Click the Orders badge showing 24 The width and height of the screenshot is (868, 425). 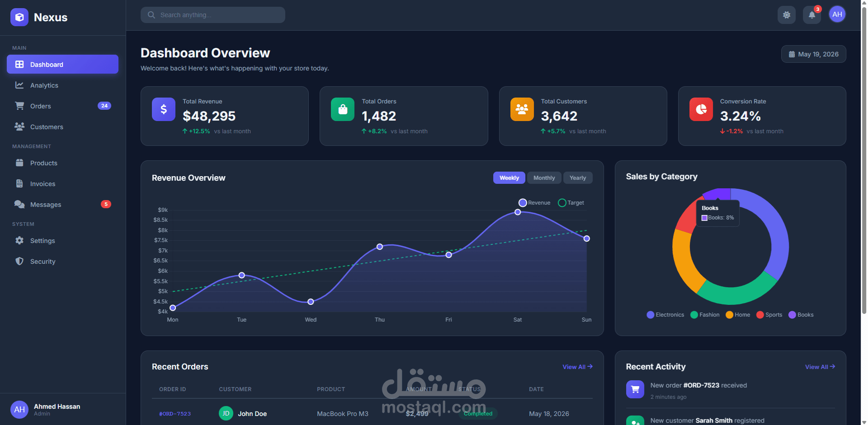tap(104, 106)
